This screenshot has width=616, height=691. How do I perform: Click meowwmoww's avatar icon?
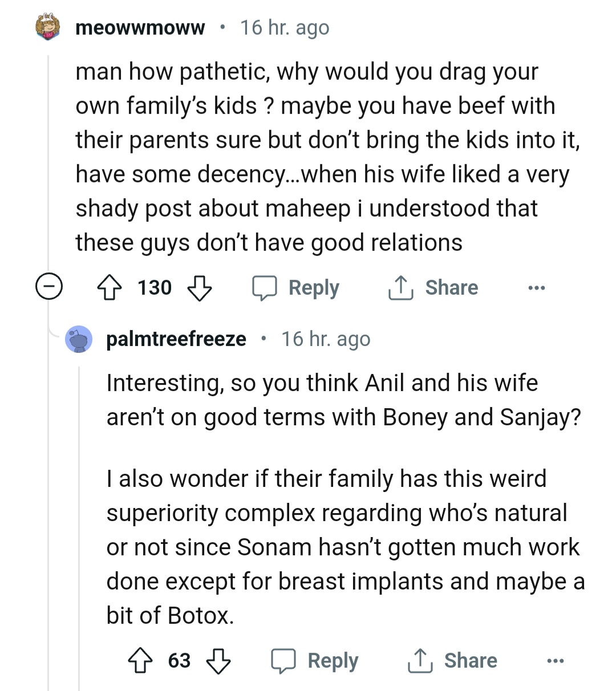(48, 27)
